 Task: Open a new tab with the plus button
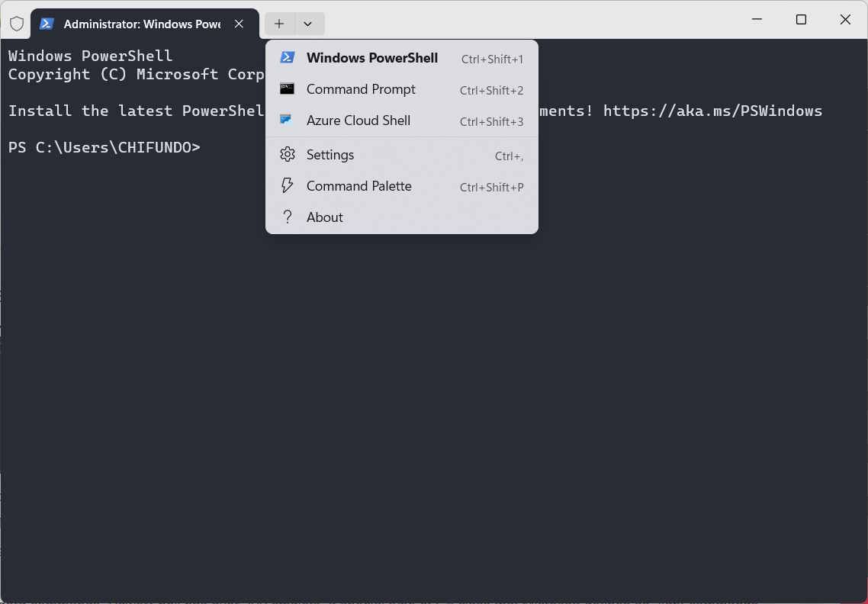279,24
